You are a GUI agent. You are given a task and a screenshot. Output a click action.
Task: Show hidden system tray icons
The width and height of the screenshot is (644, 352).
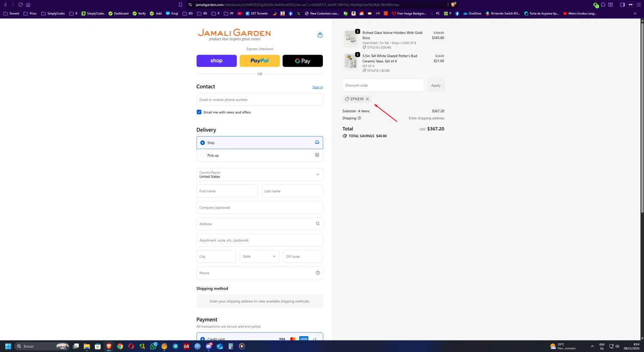(592, 346)
